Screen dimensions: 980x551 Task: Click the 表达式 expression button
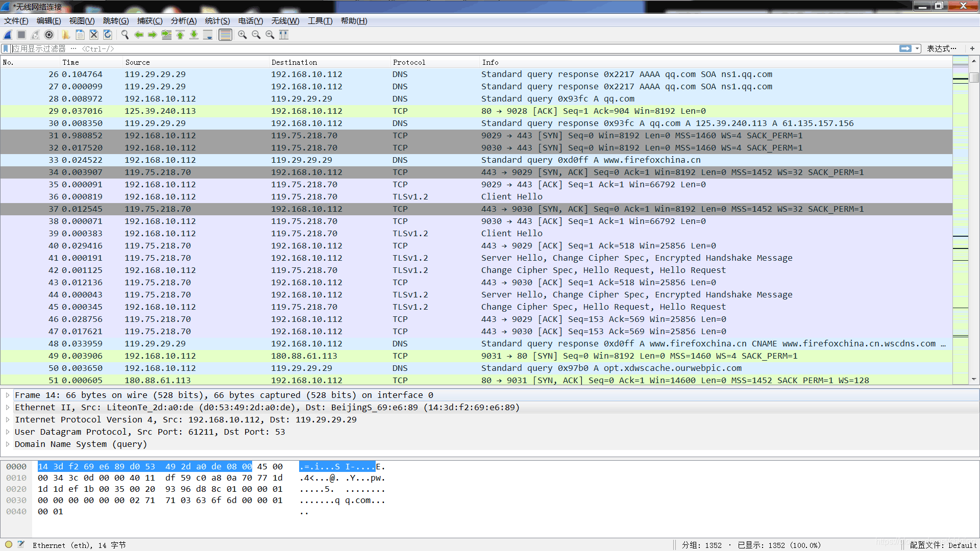pyautogui.click(x=941, y=48)
